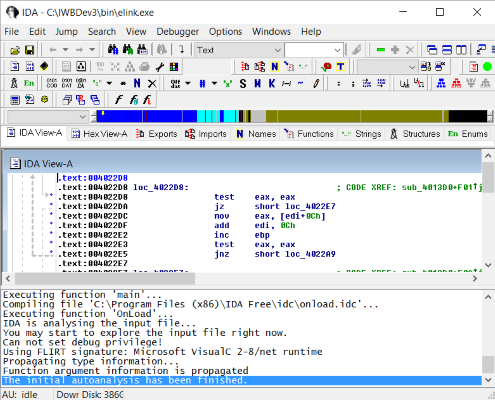Open the Debugger menu

178,32
